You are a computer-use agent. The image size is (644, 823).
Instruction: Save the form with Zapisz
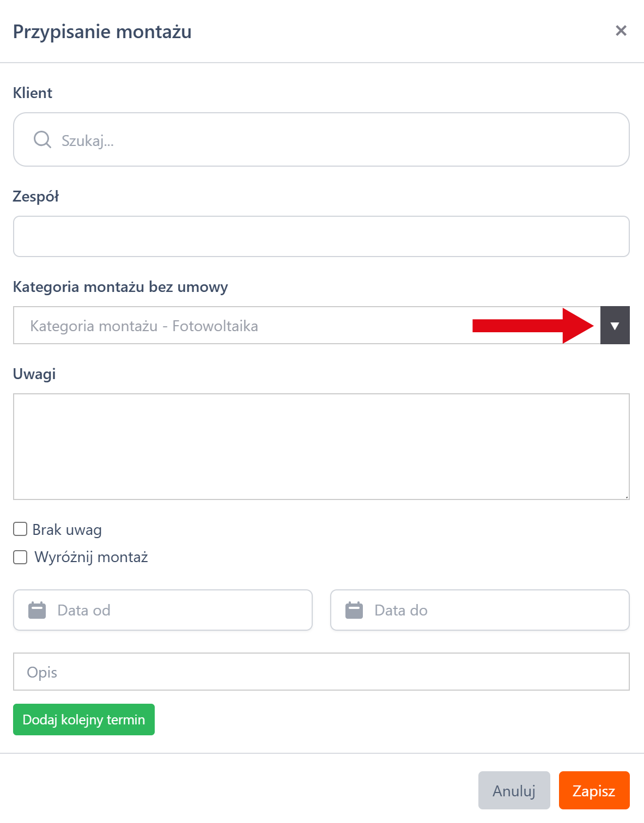594,790
